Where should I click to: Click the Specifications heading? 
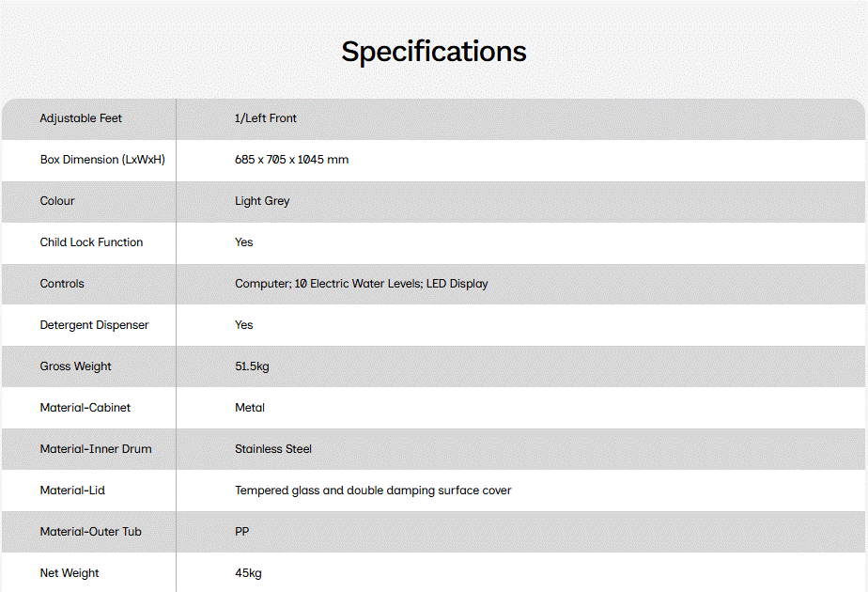(x=433, y=52)
